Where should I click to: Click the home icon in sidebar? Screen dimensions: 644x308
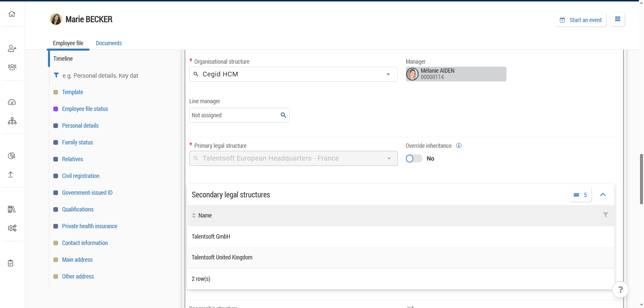click(x=12, y=14)
